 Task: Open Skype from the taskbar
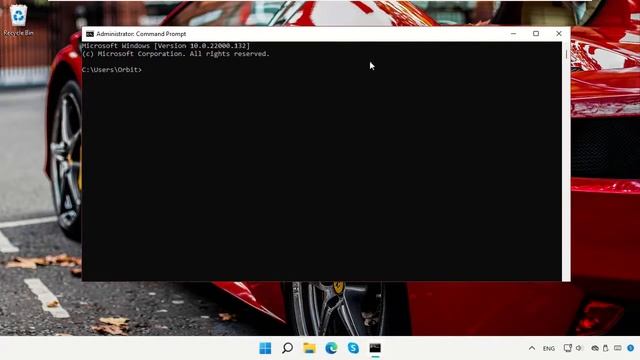click(x=353, y=348)
